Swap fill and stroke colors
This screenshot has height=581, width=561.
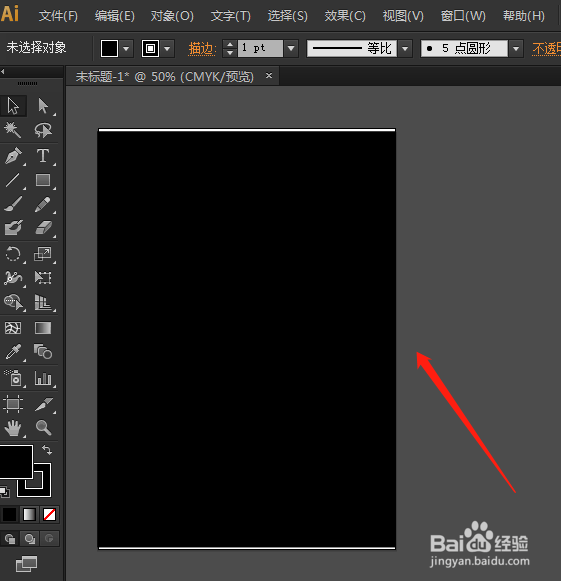pyautogui.click(x=47, y=450)
